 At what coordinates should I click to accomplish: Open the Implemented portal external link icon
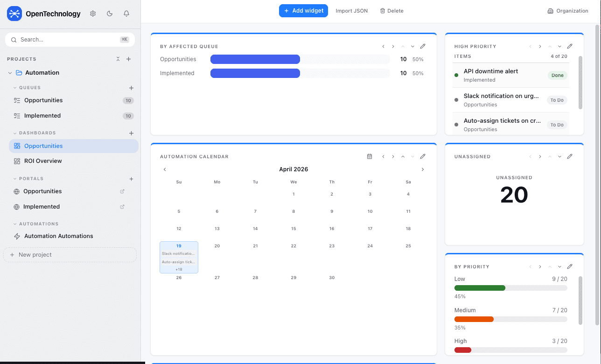tap(122, 207)
